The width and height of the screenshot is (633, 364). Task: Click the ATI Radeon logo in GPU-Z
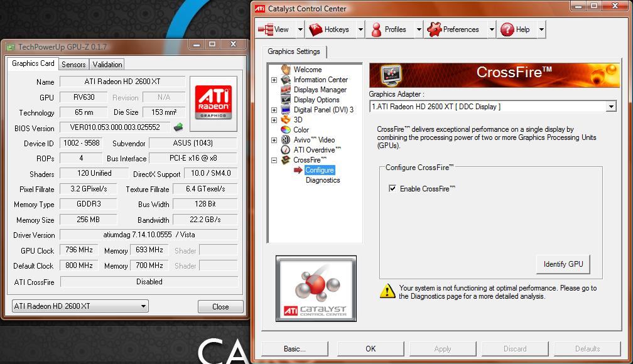pyautogui.click(x=214, y=102)
